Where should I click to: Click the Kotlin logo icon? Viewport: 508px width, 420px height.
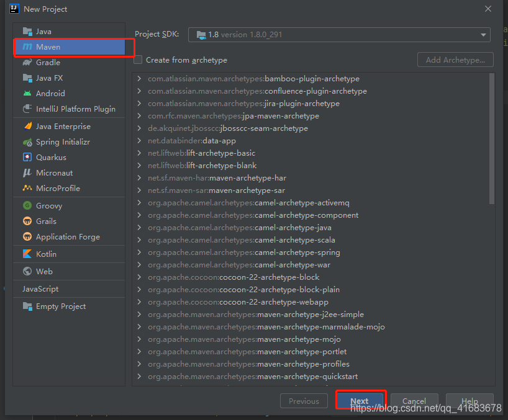click(27, 254)
